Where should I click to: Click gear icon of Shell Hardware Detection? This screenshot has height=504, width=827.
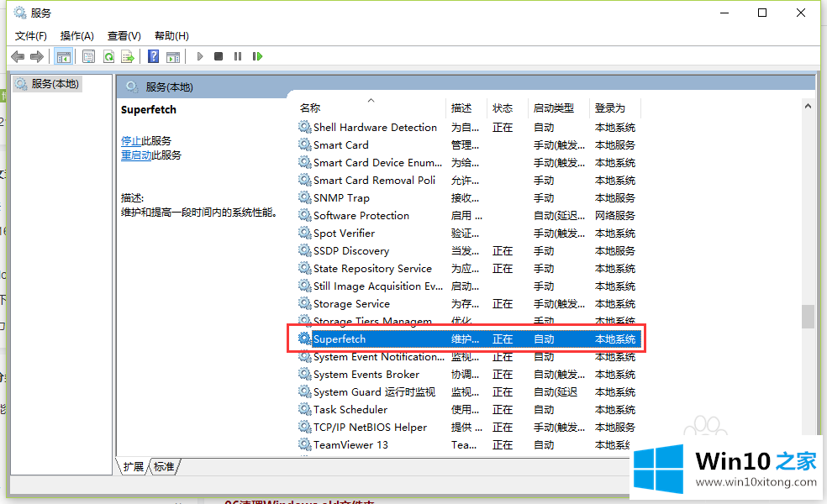point(304,127)
